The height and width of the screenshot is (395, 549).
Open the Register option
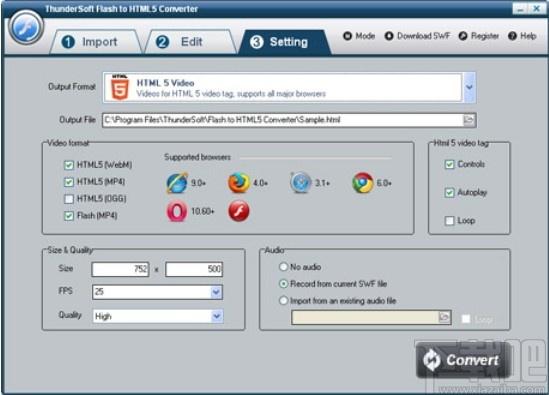(479, 36)
